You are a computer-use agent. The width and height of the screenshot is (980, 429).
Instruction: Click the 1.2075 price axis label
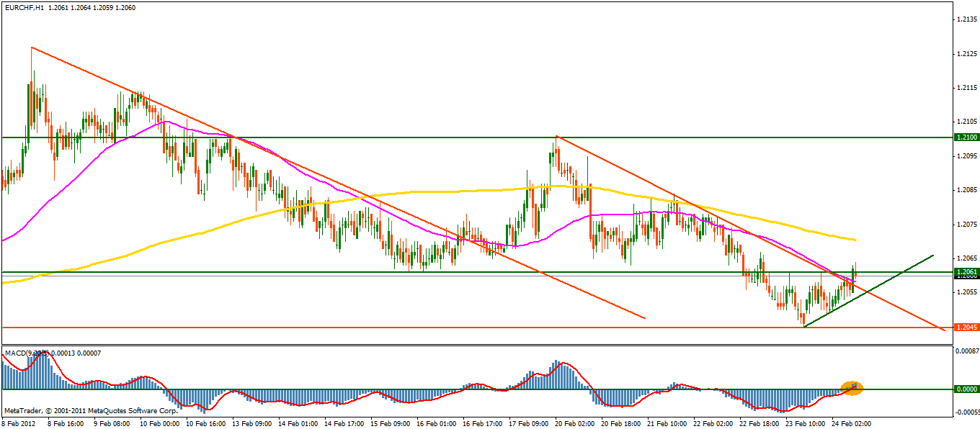tap(966, 225)
